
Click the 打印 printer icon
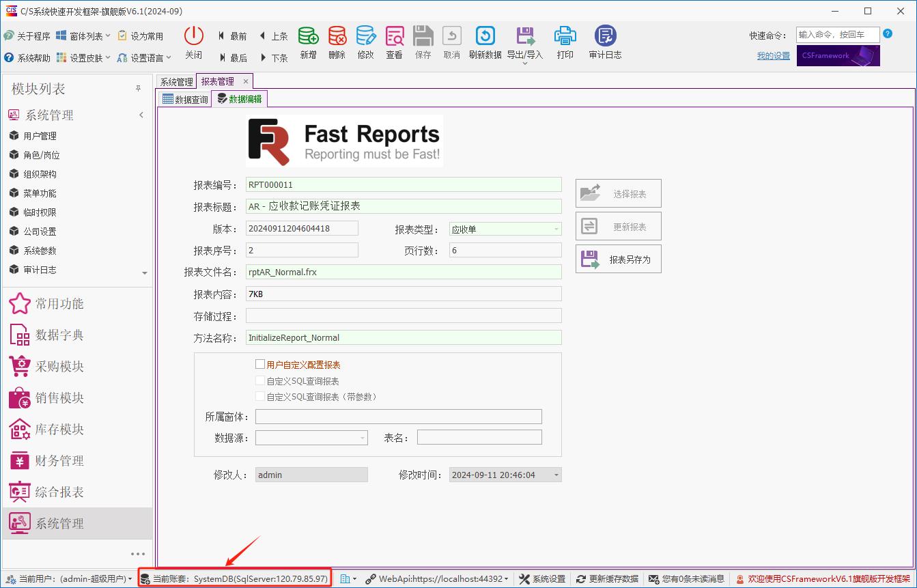point(565,36)
